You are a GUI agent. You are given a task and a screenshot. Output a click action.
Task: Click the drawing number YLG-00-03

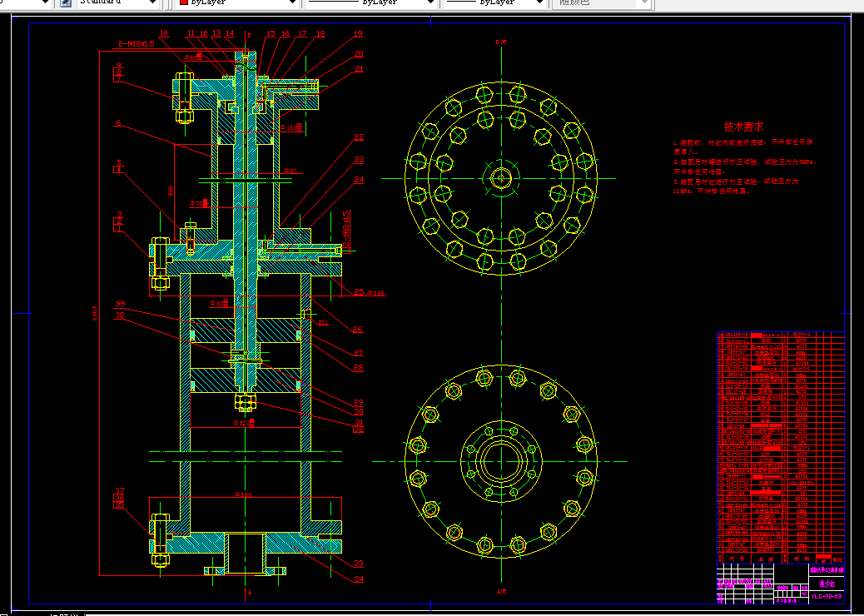pos(826,596)
